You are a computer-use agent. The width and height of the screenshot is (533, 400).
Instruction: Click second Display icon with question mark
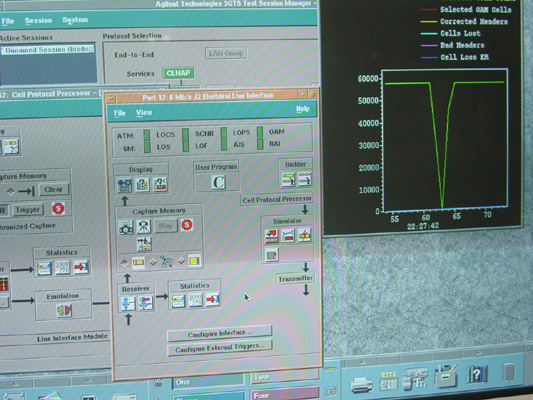(x=142, y=184)
